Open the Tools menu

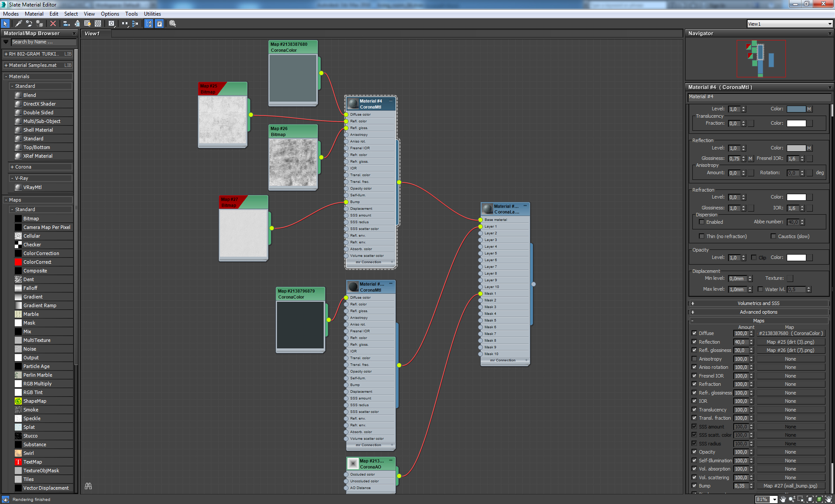point(131,14)
